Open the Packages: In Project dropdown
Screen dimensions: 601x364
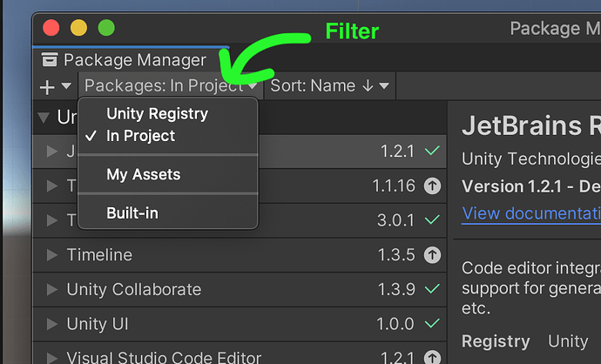pyautogui.click(x=171, y=85)
